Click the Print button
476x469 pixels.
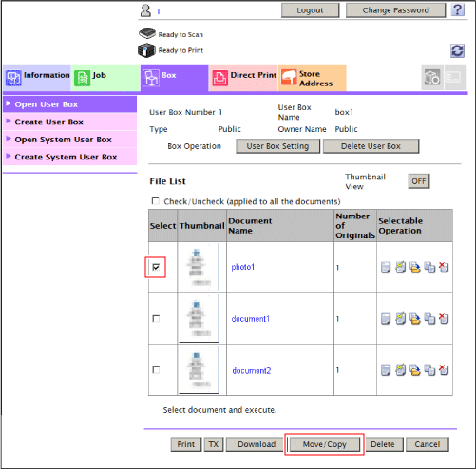[x=186, y=444]
